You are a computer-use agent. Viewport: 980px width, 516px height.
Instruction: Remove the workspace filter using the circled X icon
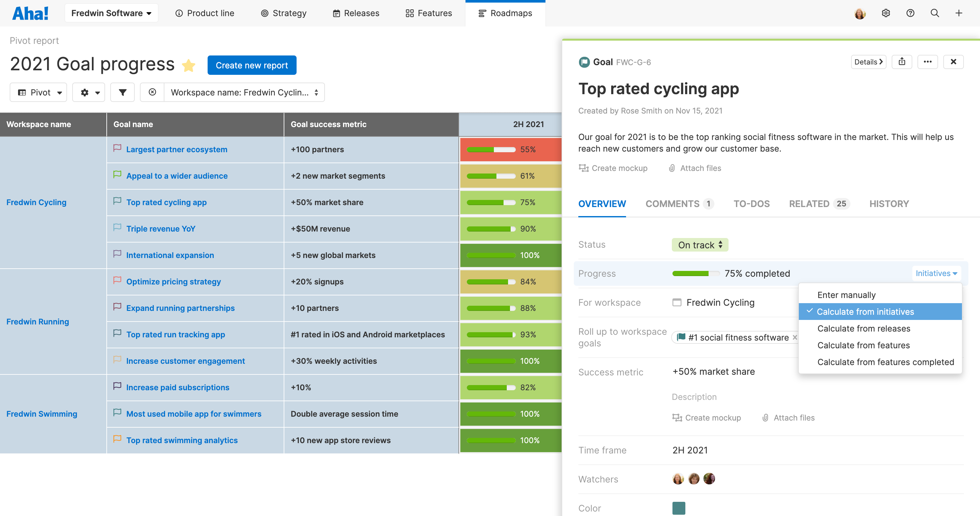pyautogui.click(x=152, y=92)
